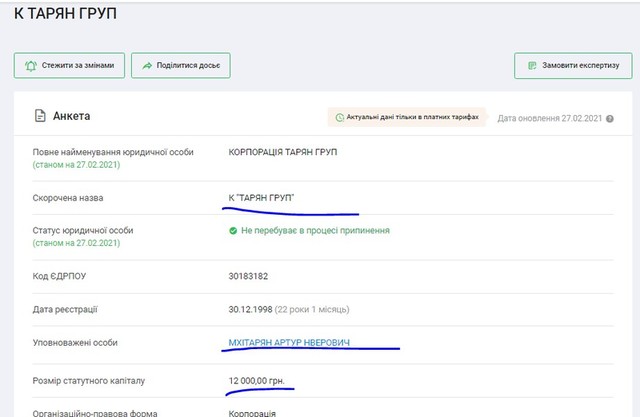The height and width of the screenshot is (417, 640).
Task: Click the Не перебуває в процесі припинення status text
Action: [x=315, y=230]
